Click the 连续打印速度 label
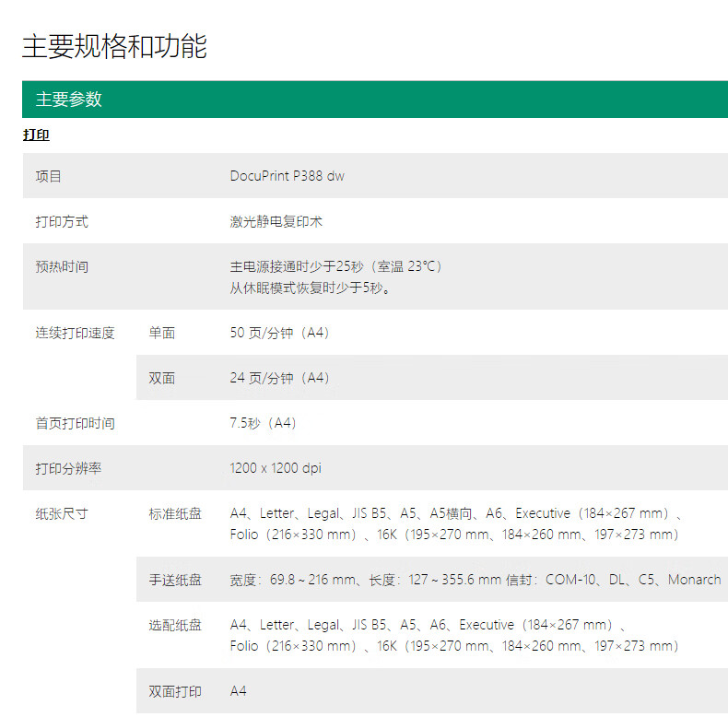Viewport: 728px width, 717px height. click(75, 333)
